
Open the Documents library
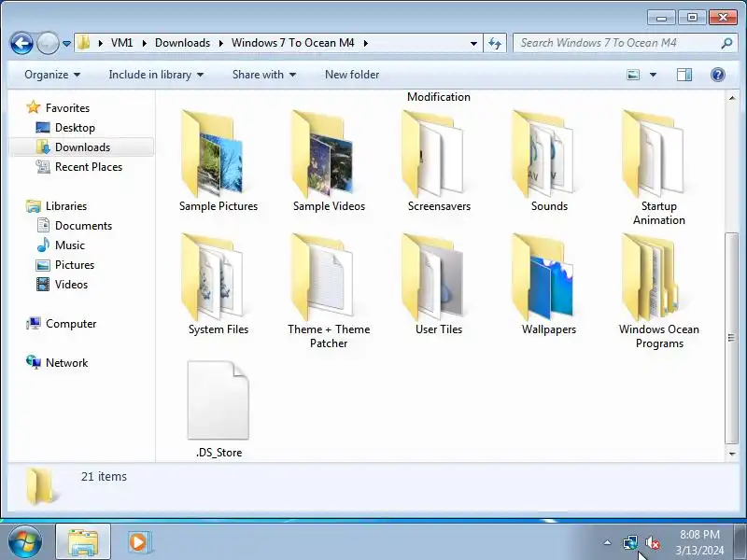click(x=83, y=226)
